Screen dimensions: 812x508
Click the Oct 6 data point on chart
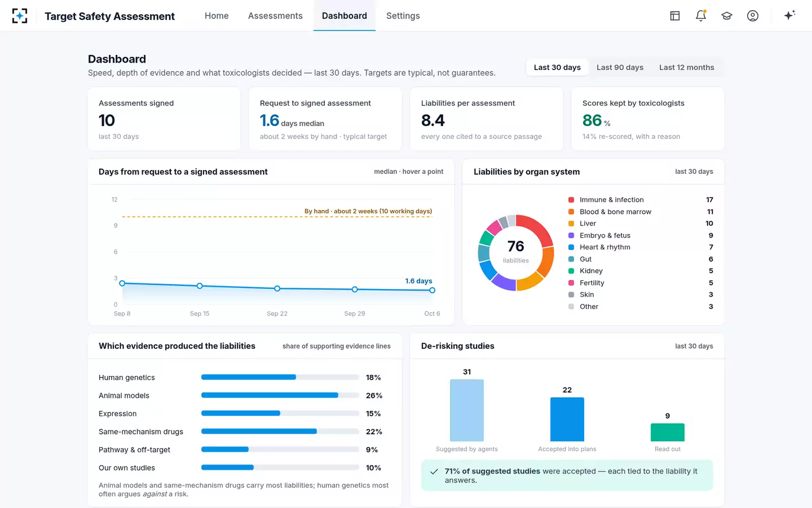(x=432, y=290)
